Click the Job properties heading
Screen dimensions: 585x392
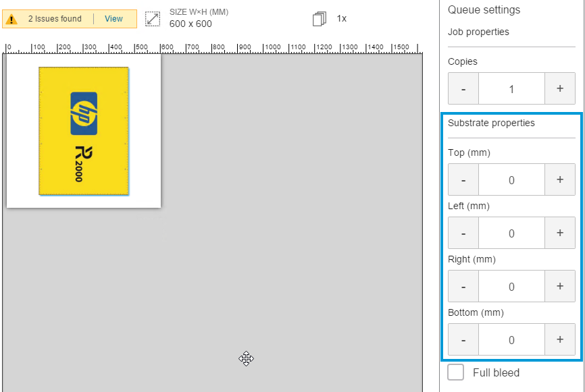click(x=478, y=32)
